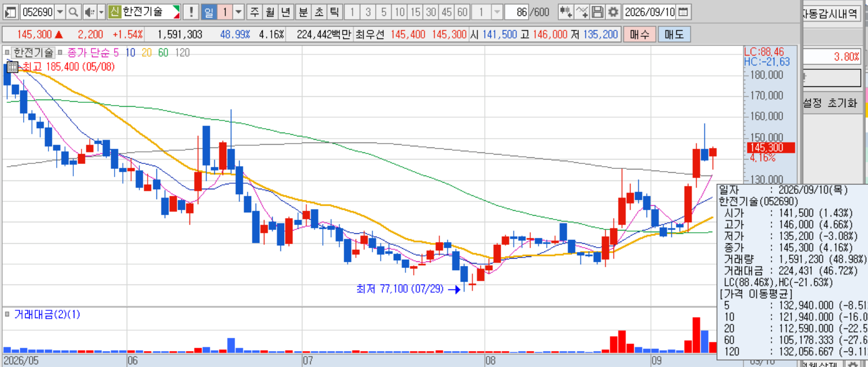Screen dimensions: 868x367
Task: Select the 월 monthly period toggle
Action: (270, 12)
